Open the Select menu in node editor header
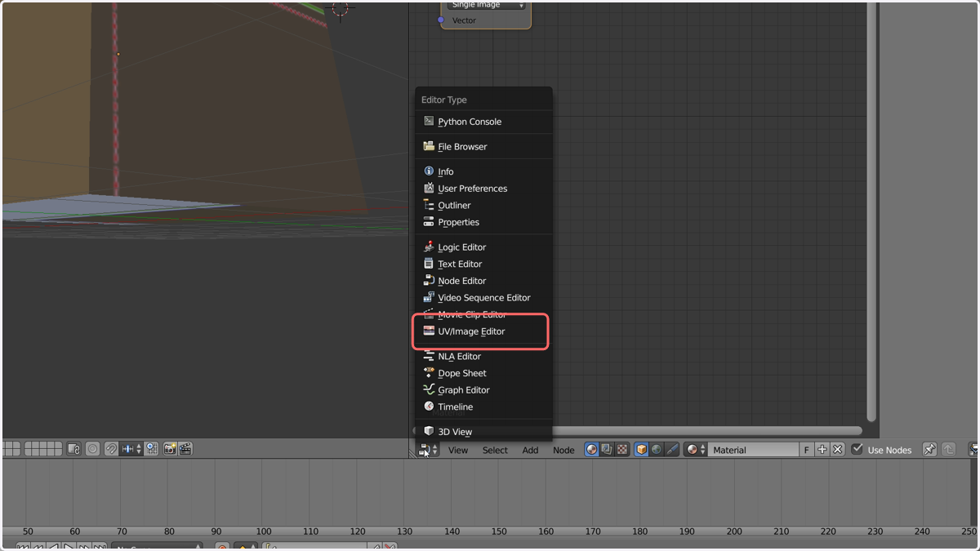 tap(495, 450)
